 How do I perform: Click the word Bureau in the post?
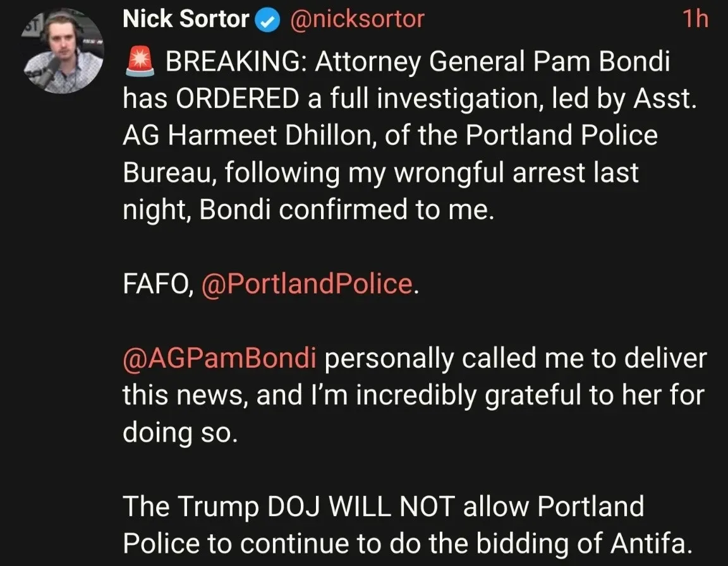coord(165,173)
